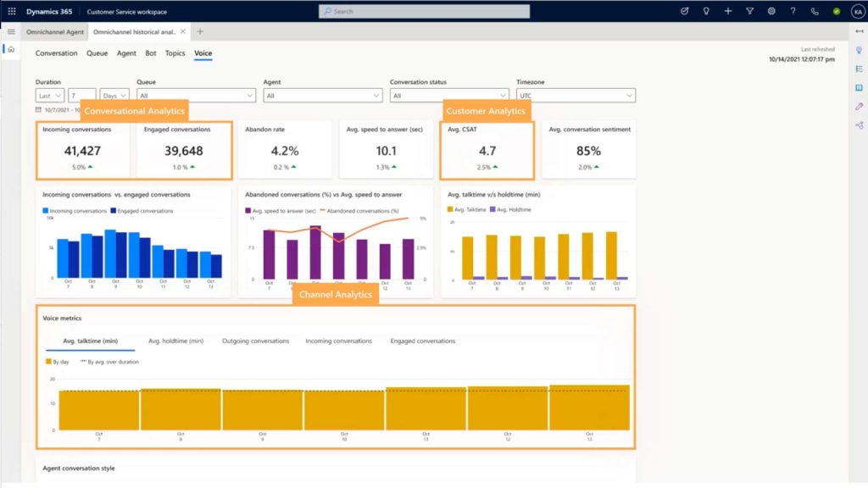Switch to the Topics tab
Image resolution: width=868 pixels, height=488 pixels.
174,53
